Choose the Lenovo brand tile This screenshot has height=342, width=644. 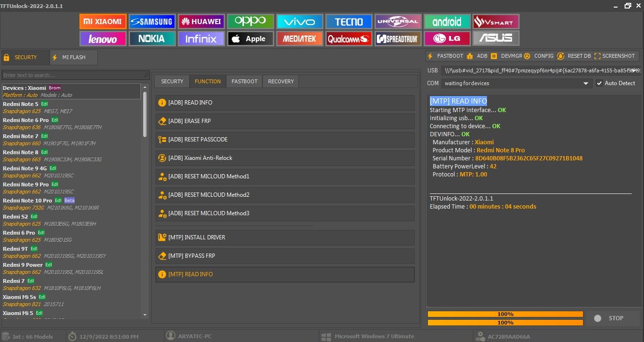pyautogui.click(x=103, y=38)
